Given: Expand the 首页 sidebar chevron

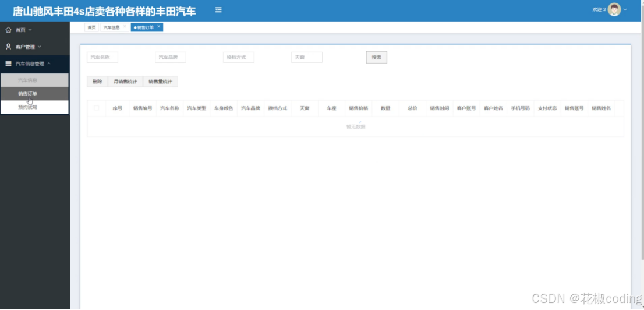Looking at the screenshot, I should tap(30, 30).
